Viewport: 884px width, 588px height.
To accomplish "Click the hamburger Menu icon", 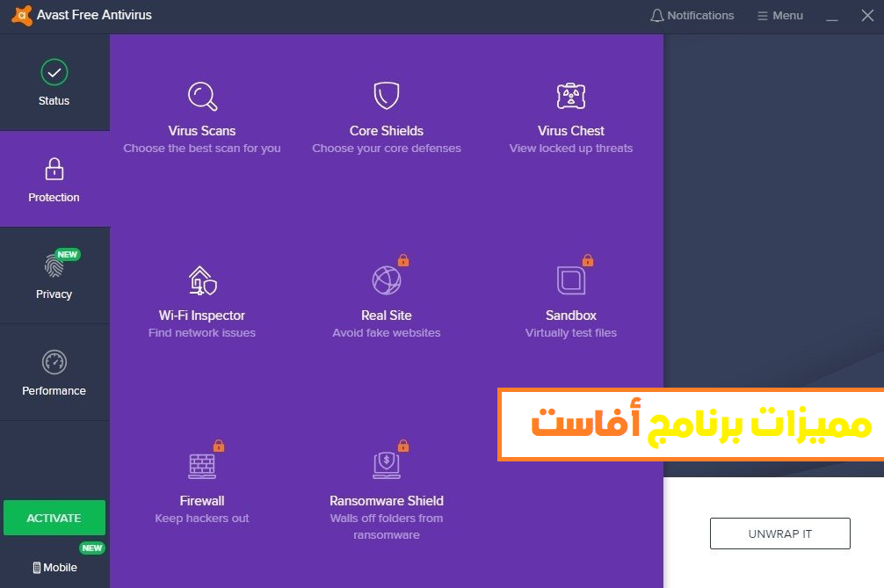I will click(x=762, y=16).
